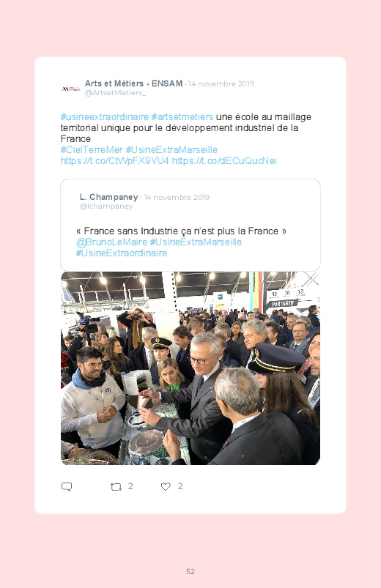The height and width of the screenshot is (588, 381).
Task: Visit the t.co/dECuQucNei link
Action: (x=224, y=161)
